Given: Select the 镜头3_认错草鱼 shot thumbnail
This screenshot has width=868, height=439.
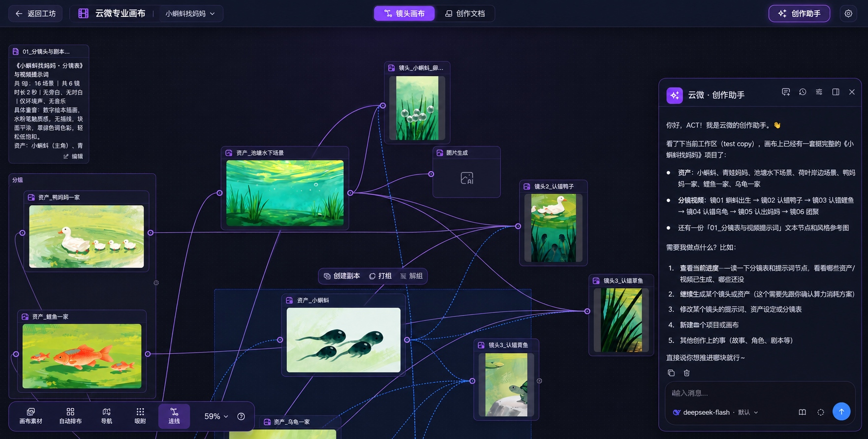Looking at the screenshot, I should [x=621, y=320].
